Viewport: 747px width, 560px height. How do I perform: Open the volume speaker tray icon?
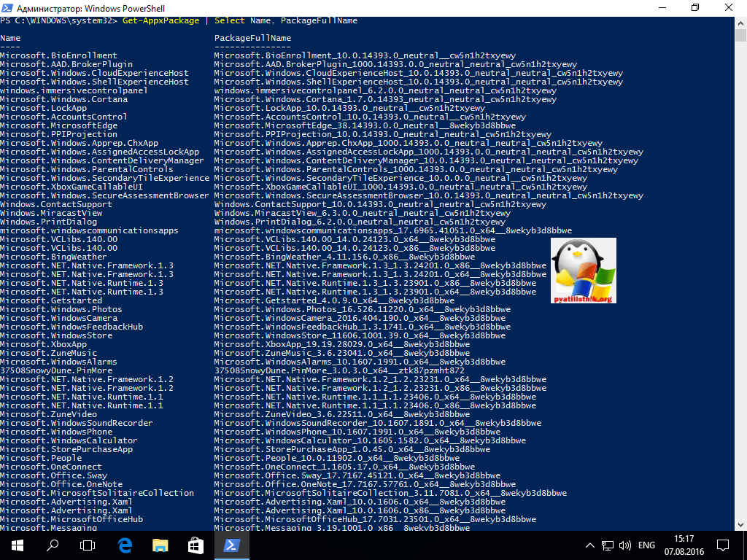tap(624, 545)
